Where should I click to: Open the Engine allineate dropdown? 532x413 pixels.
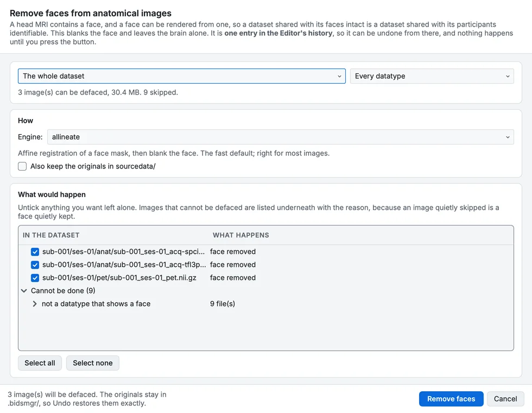click(280, 137)
